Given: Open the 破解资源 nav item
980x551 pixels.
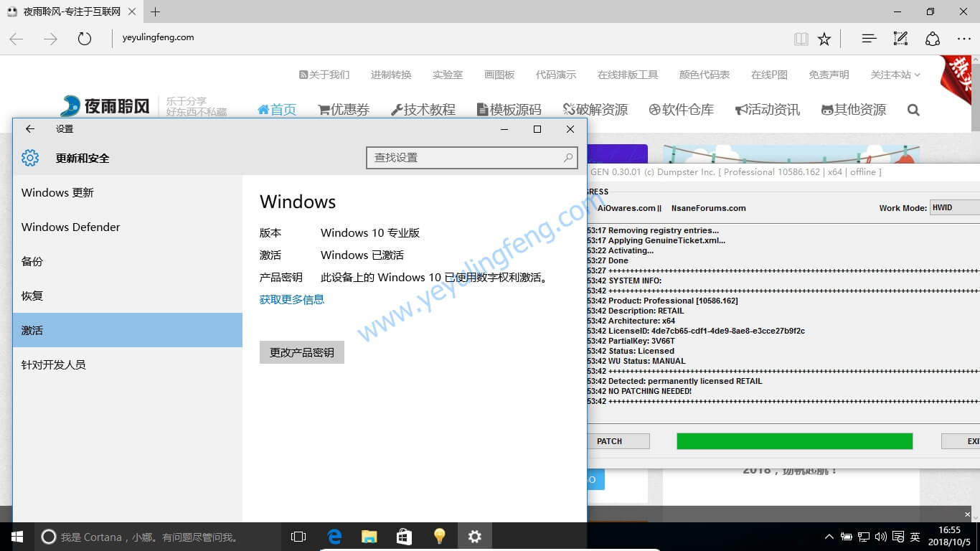Looking at the screenshot, I should 595,110.
